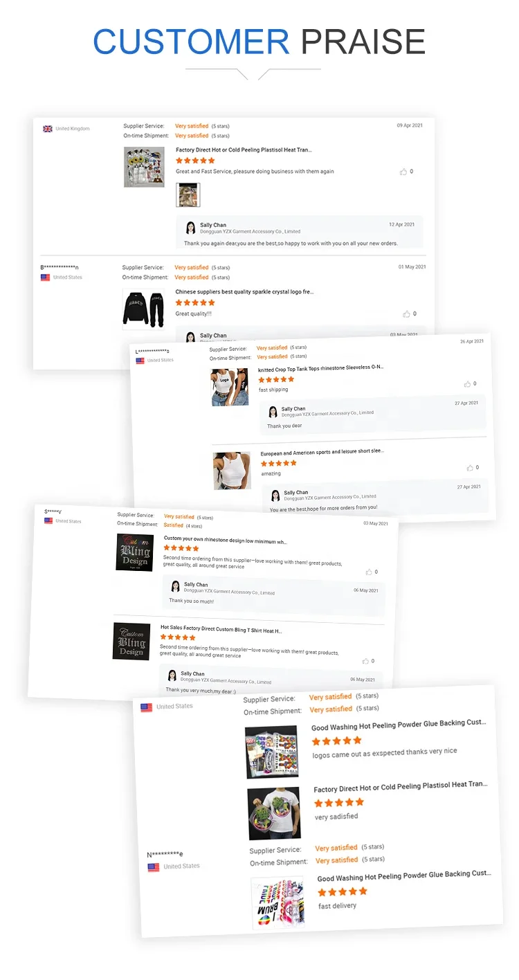Open knitted Crop Top Tank Tops product link
Viewport: 519px width, 980px height.
pyautogui.click(x=321, y=367)
